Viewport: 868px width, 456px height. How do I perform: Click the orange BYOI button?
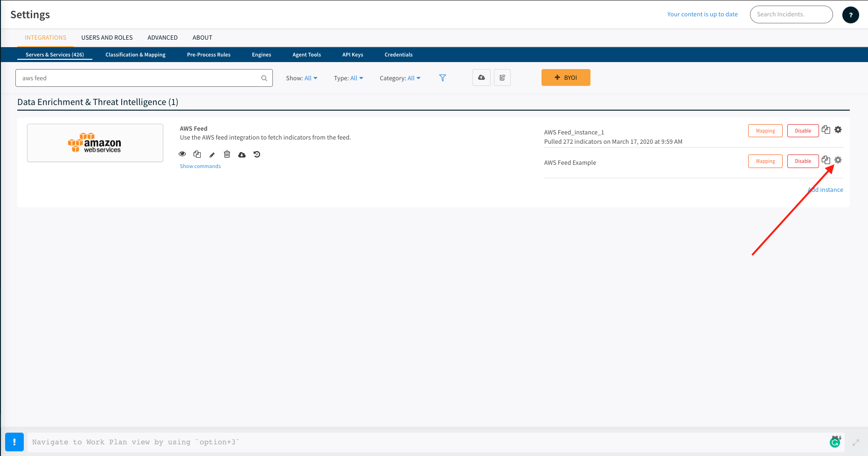[x=566, y=77]
